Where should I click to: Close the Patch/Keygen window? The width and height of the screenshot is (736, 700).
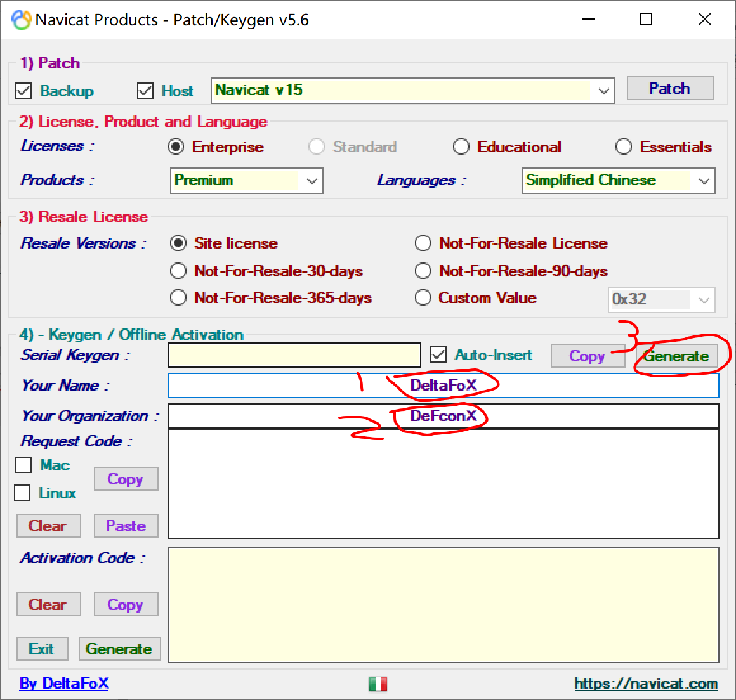(704, 19)
